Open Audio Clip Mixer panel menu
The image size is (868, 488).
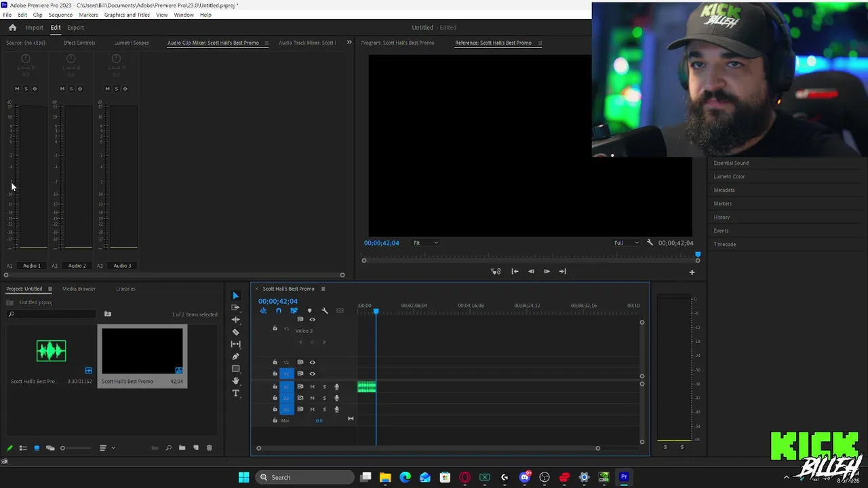(x=266, y=43)
